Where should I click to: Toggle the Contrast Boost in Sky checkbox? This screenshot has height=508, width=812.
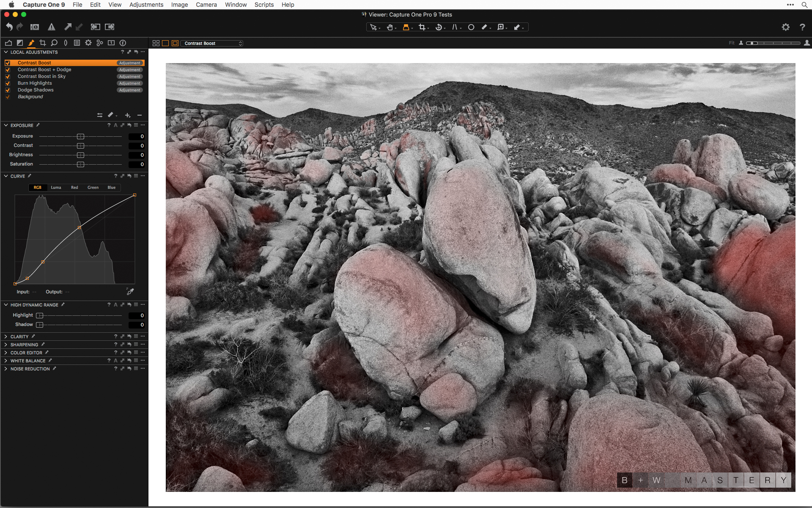point(8,77)
